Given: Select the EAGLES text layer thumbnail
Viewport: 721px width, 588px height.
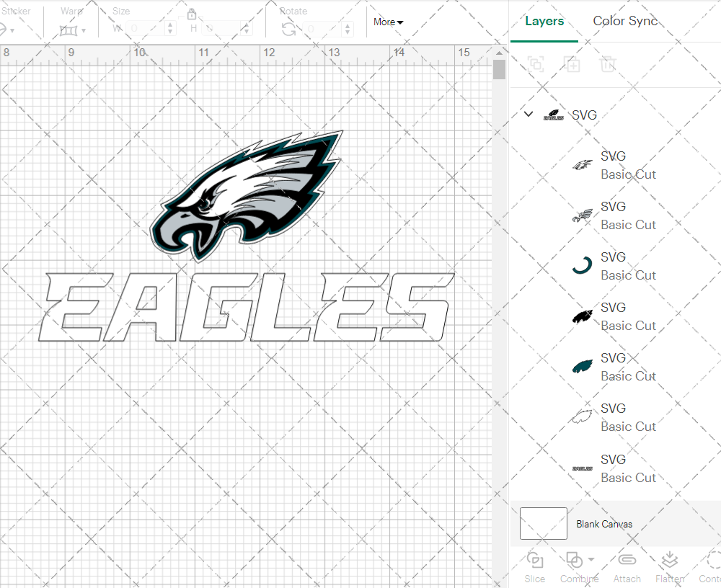Looking at the screenshot, I should pos(582,468).
